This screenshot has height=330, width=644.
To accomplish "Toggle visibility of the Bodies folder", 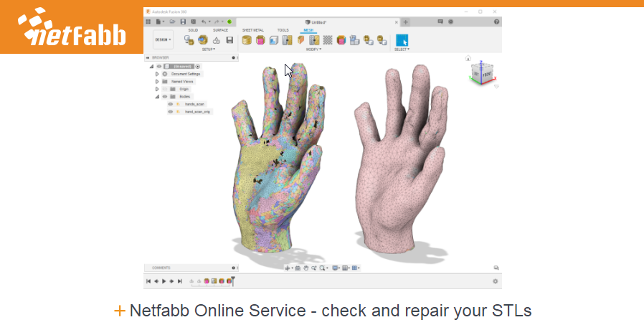I will point(165,97).
